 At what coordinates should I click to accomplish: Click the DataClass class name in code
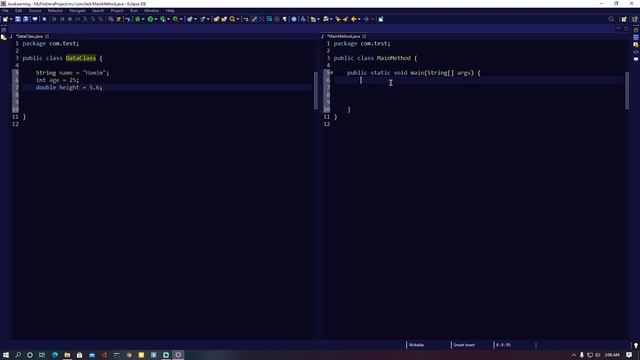80,58
